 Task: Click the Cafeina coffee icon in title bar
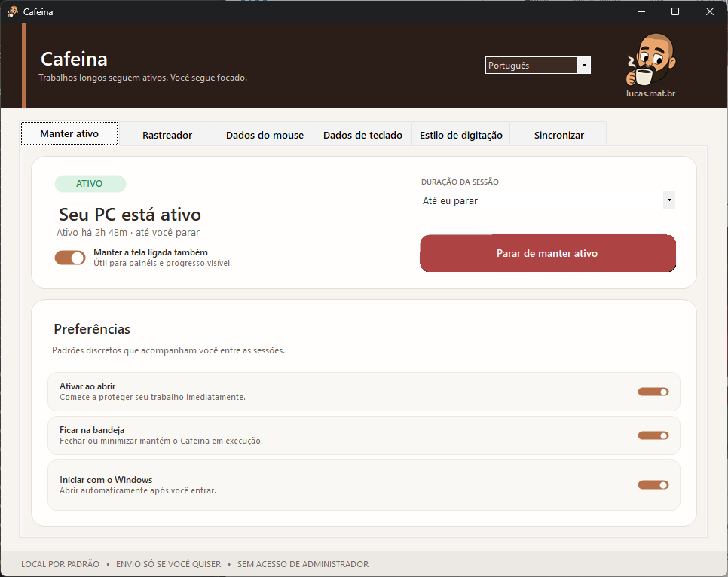[13, 11]
